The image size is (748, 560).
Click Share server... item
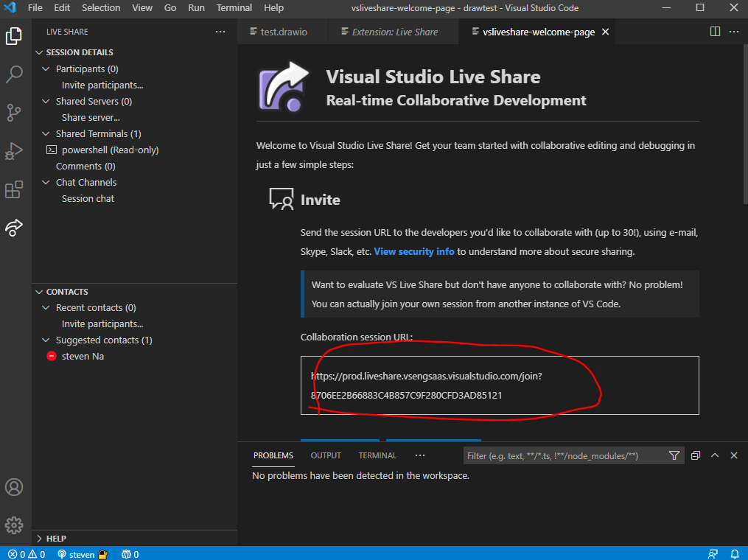[91, 117]
